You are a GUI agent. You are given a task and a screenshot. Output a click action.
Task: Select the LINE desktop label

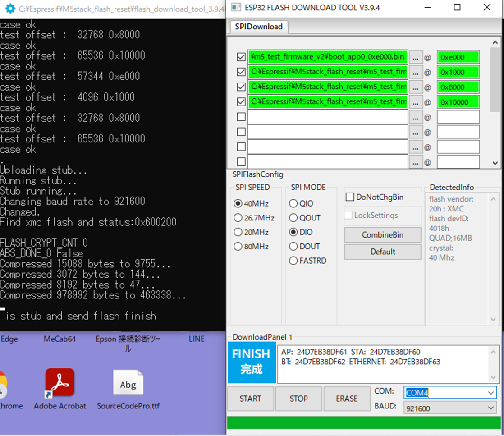[x=197, y=339]
